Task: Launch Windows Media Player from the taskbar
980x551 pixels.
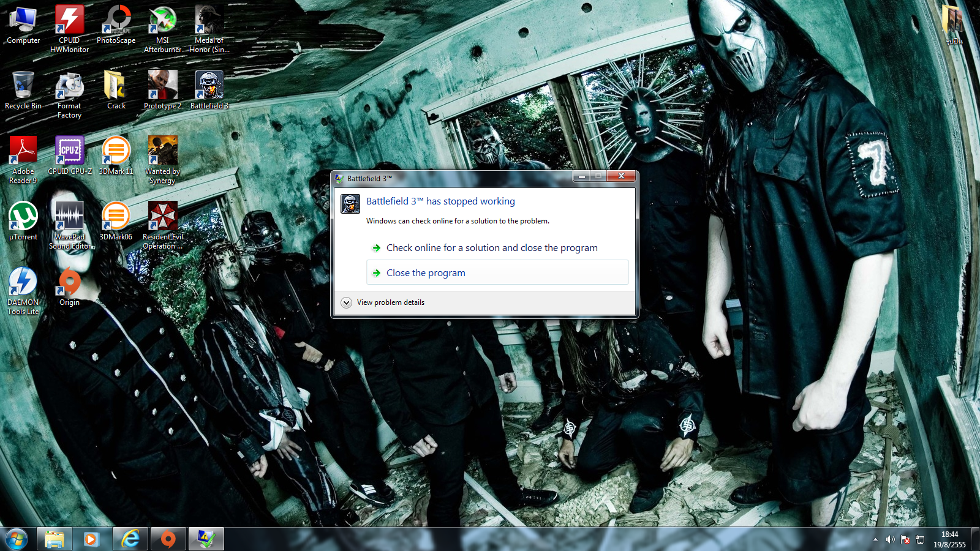Action: (92, 539)
